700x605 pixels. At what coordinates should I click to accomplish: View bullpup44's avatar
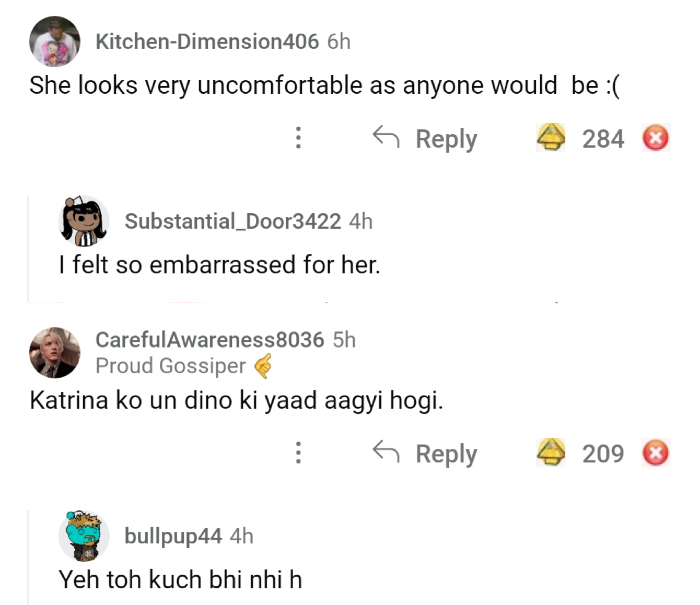pyautogui.click(x=85, y=537)
